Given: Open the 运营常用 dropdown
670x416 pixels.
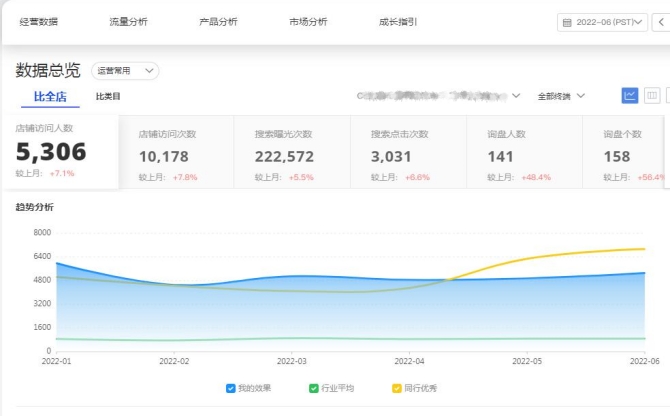Looking at the screenshot, I should (125, 71).
